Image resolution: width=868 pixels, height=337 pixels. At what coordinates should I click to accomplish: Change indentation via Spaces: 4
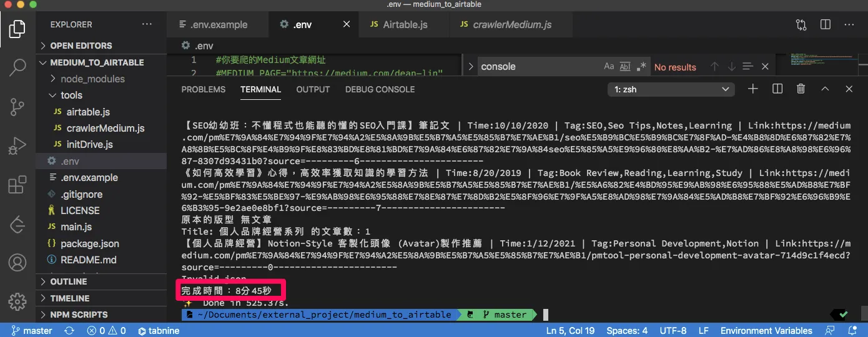point(627,331)
